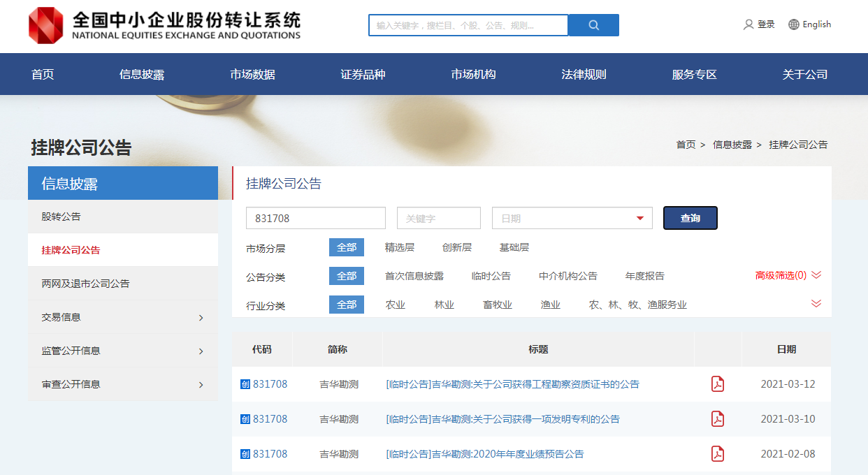Click the 代码 column header
868x475 pixels.
click(x=262, y=349)
